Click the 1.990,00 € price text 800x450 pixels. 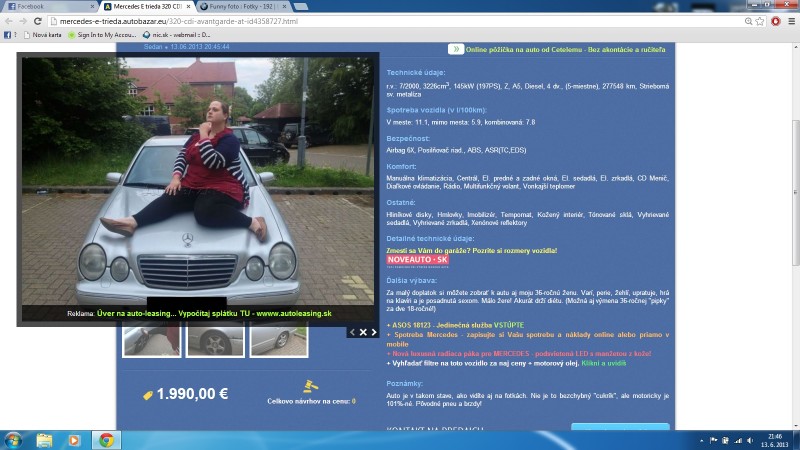tap(192, 394)
